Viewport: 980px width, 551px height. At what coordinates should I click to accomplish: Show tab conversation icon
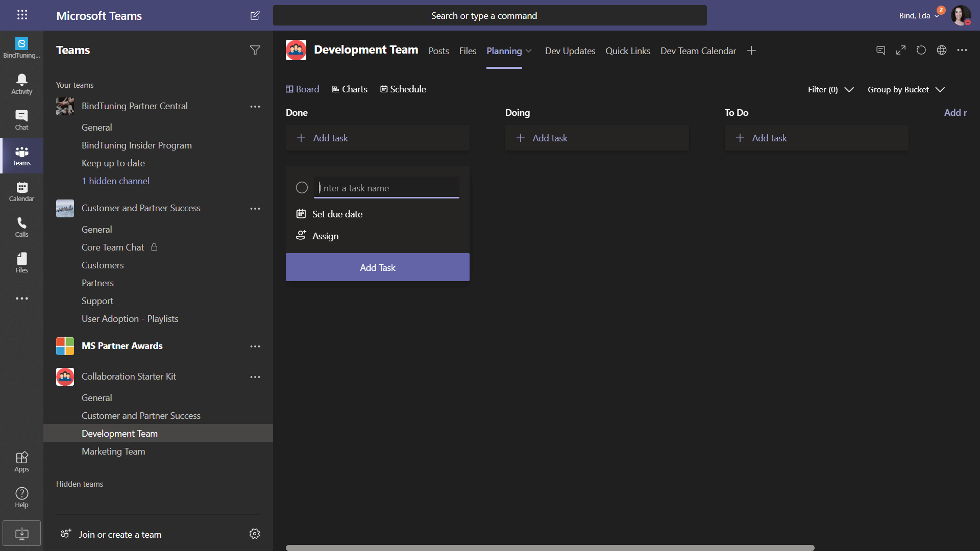pyautogui.click(x=880, y=50)
